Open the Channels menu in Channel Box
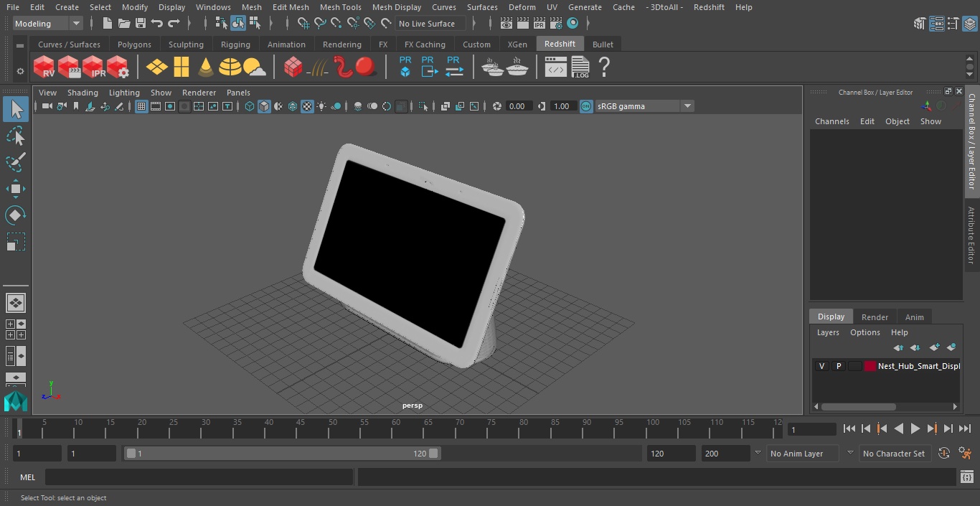Screen dimensions: 980x506 pyautogui.click(x=831, y=121)
